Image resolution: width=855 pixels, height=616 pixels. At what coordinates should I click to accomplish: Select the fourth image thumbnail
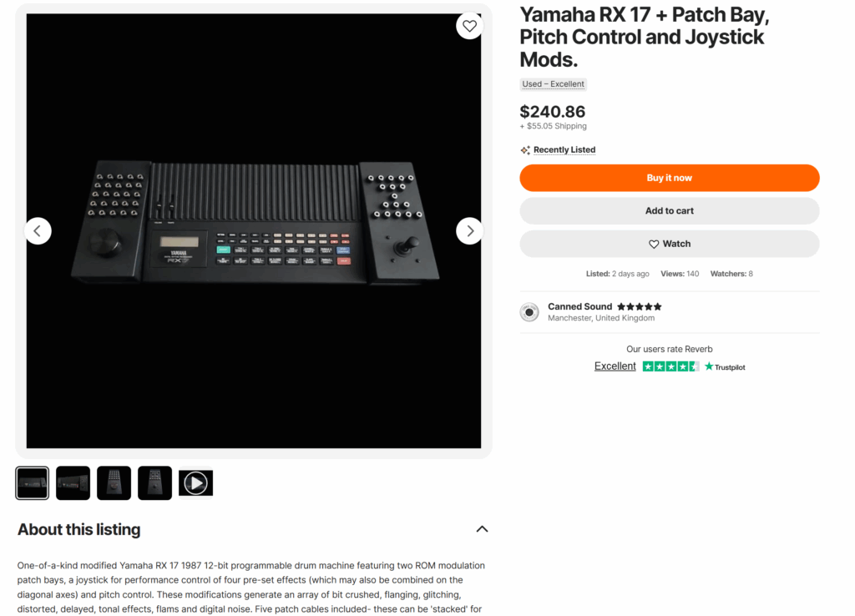tap(154, 482)
